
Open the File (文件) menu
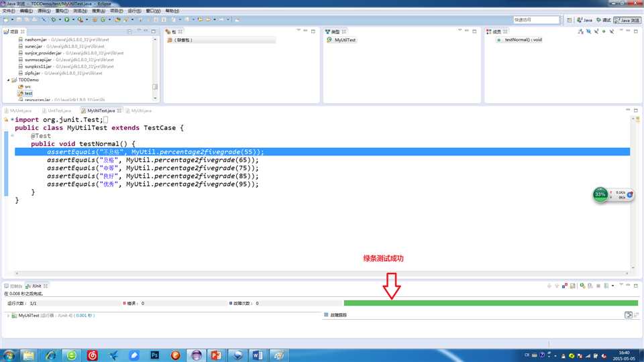(x=9, y=11)
